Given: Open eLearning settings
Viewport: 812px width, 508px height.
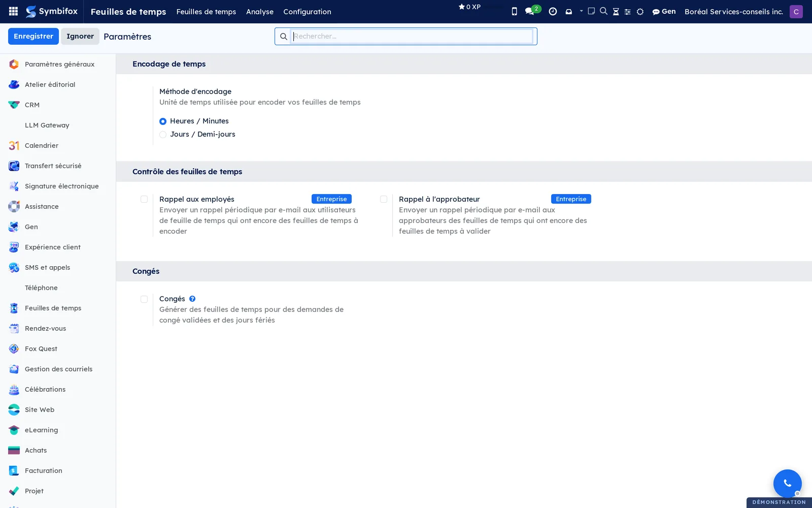Looking at the screenshot, I should 58,430.
